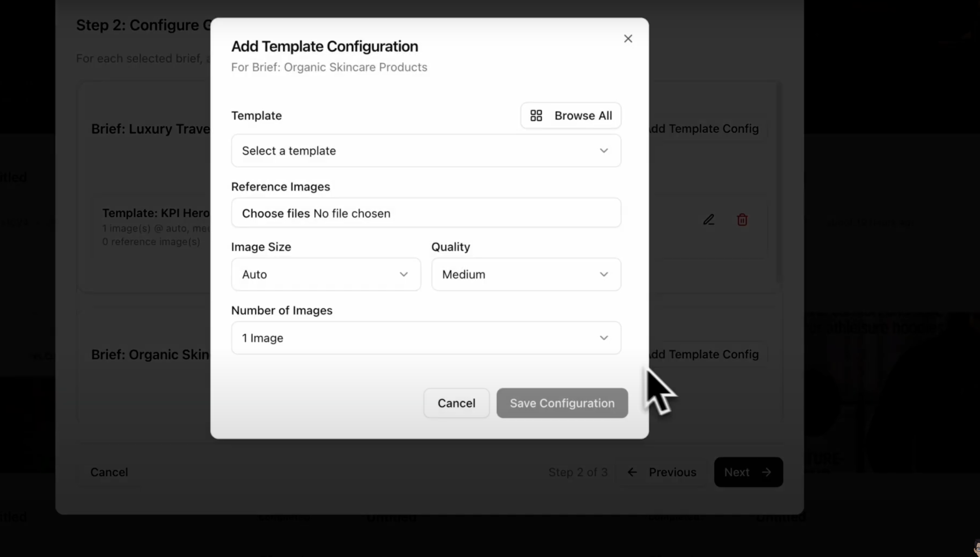Open the Select a template dropdown

[426, 151]
